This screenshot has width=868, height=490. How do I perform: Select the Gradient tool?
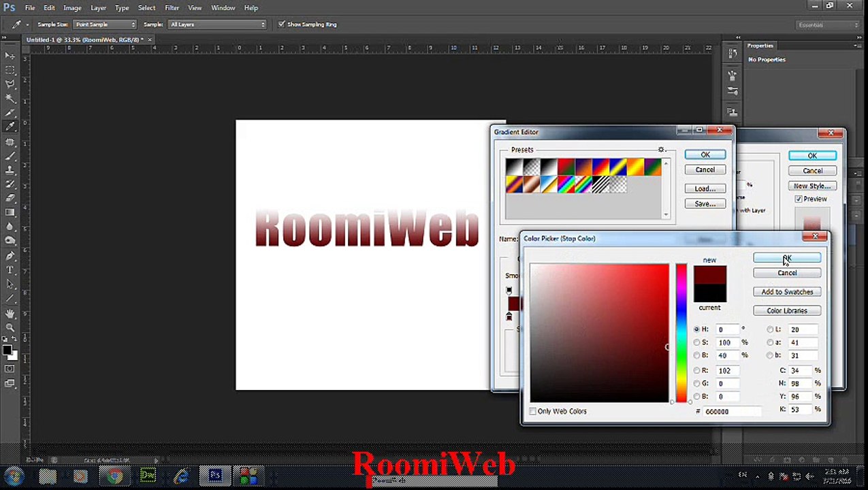pyautogui.click(x=10, y=213)
